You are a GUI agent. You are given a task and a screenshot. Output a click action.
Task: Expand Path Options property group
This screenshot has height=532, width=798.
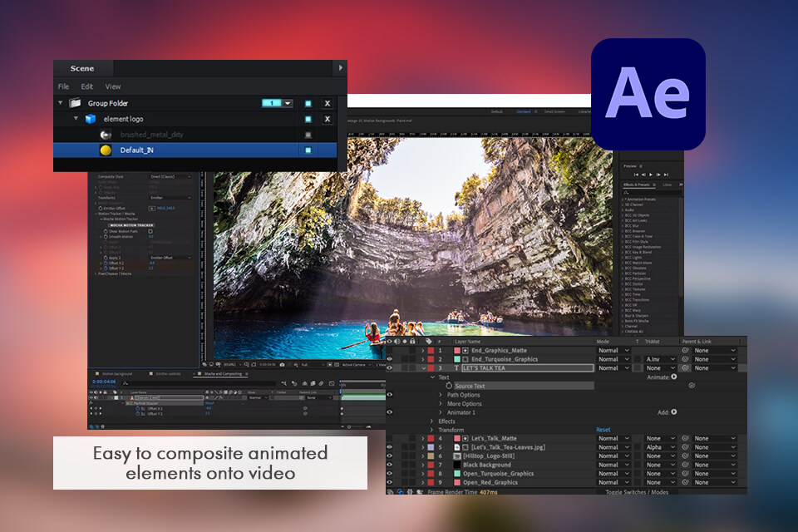click(441, 395)
